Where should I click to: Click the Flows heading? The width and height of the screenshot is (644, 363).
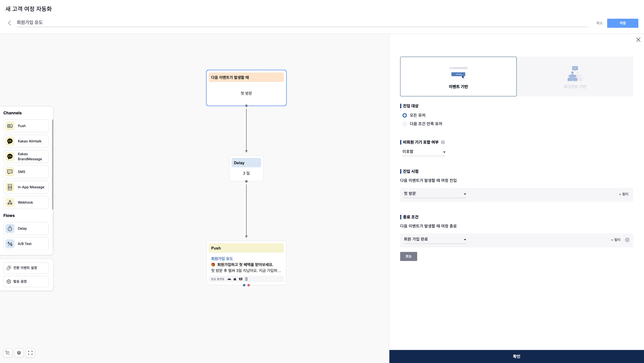click(9, 216)
